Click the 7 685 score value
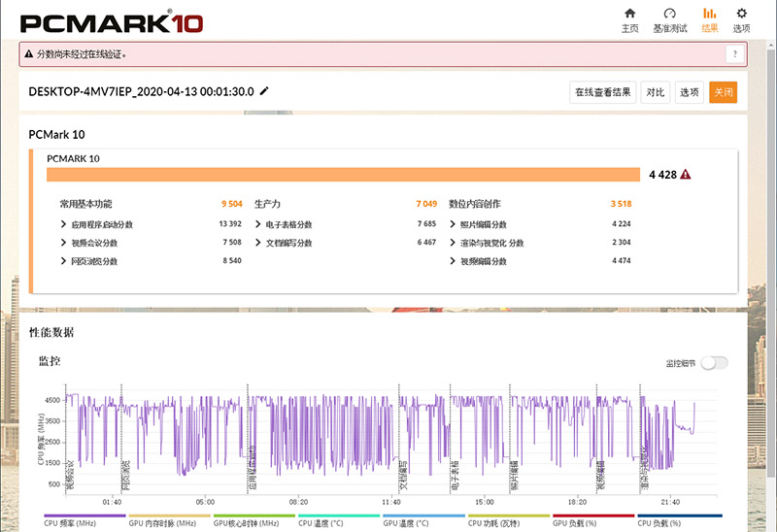777x532 pixels. pyautogui.click(x=426, y=224)
